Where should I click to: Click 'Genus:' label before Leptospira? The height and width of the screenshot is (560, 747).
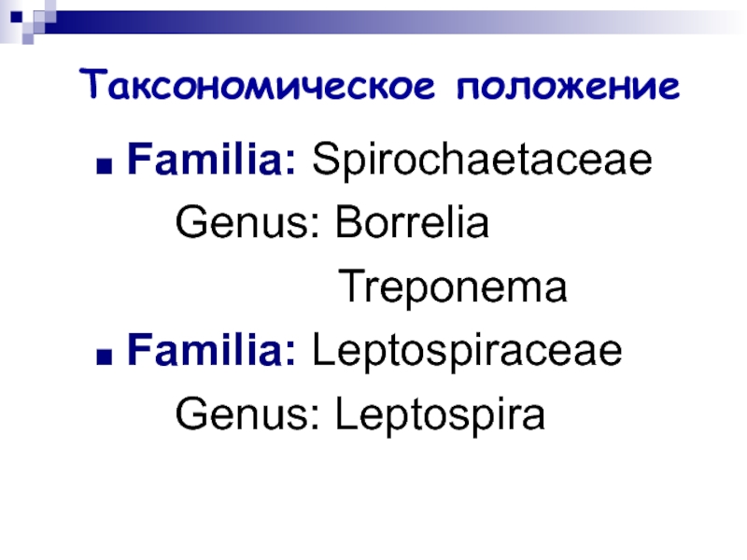click(x=247, y=413)
